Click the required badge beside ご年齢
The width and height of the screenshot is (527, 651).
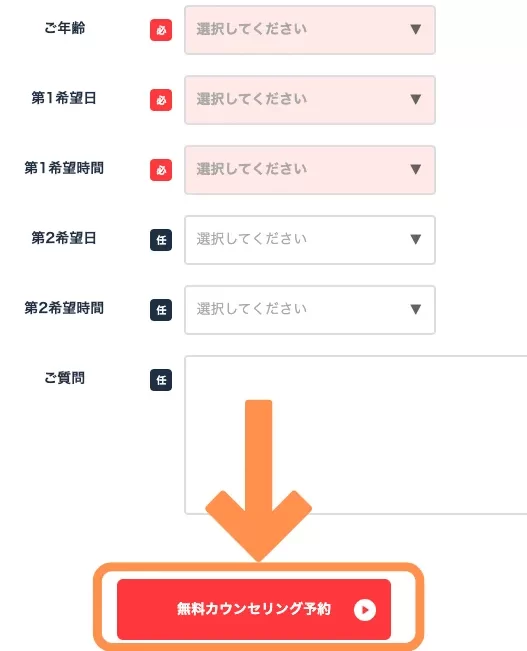coord(161,30)
